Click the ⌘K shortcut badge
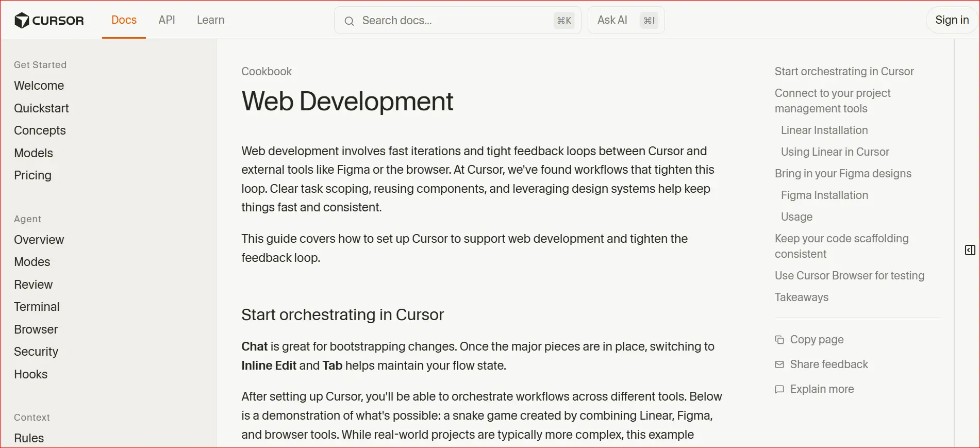The height and width of the screenshot is (448, 980). point(564,21)
